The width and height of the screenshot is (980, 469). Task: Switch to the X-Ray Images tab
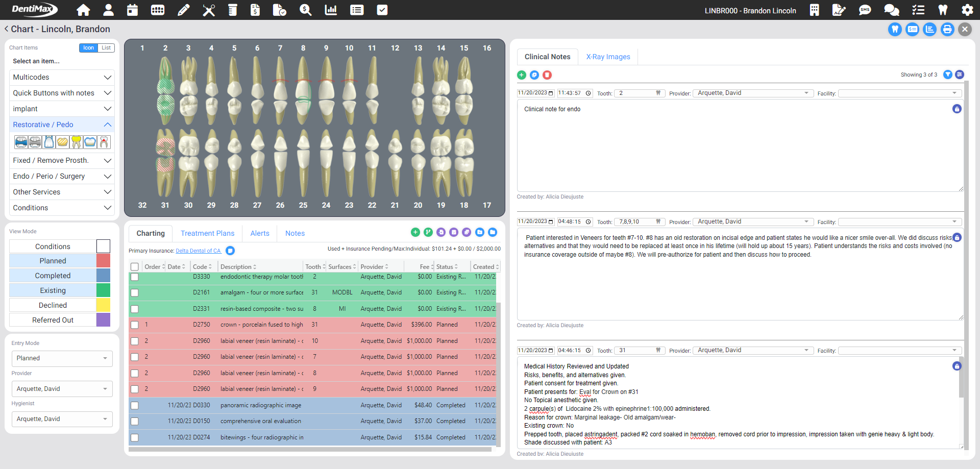point(608,57)
